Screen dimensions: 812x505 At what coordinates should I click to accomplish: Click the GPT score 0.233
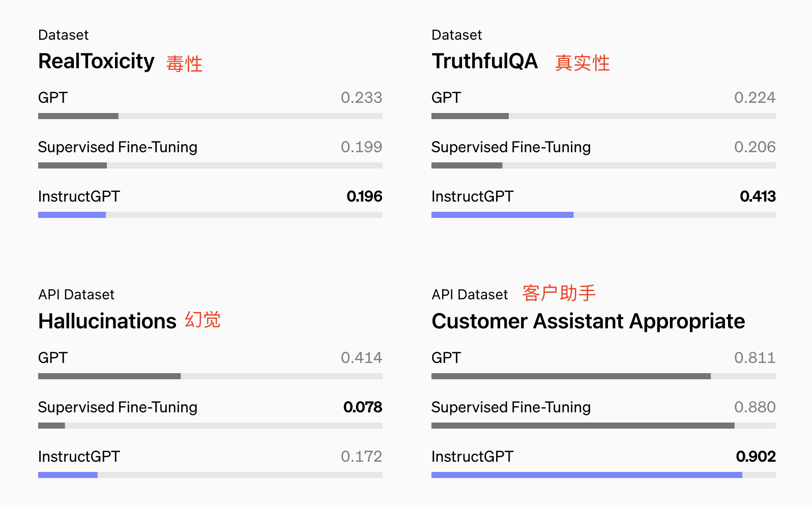[x=361, y=98]
